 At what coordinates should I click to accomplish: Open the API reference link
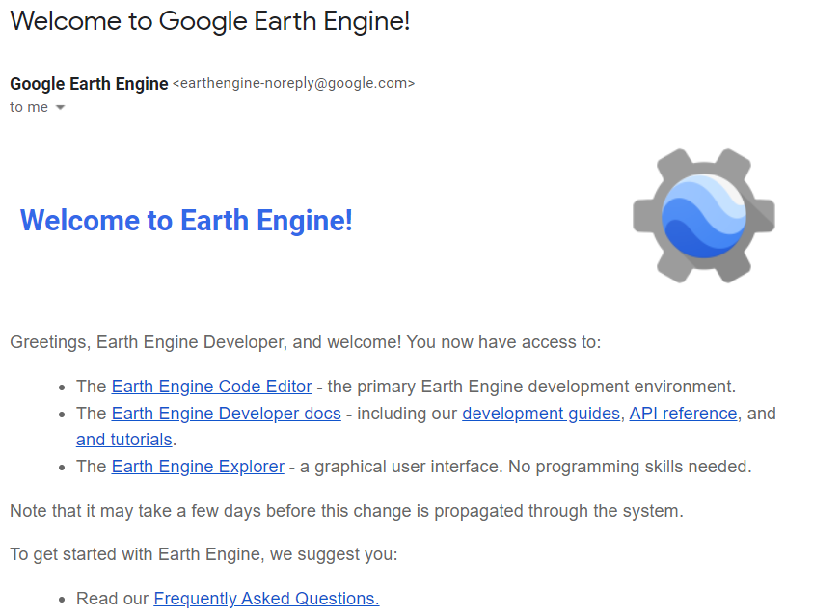[x=683, y=414]
